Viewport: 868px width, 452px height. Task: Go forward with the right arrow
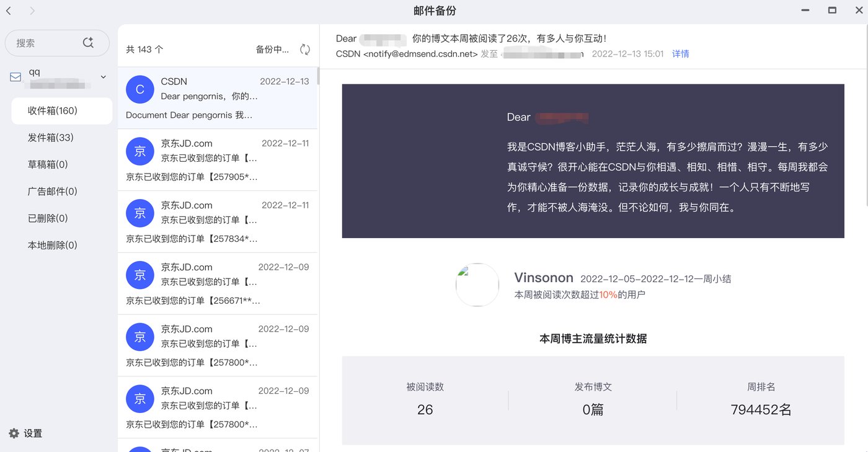point(32,11)
